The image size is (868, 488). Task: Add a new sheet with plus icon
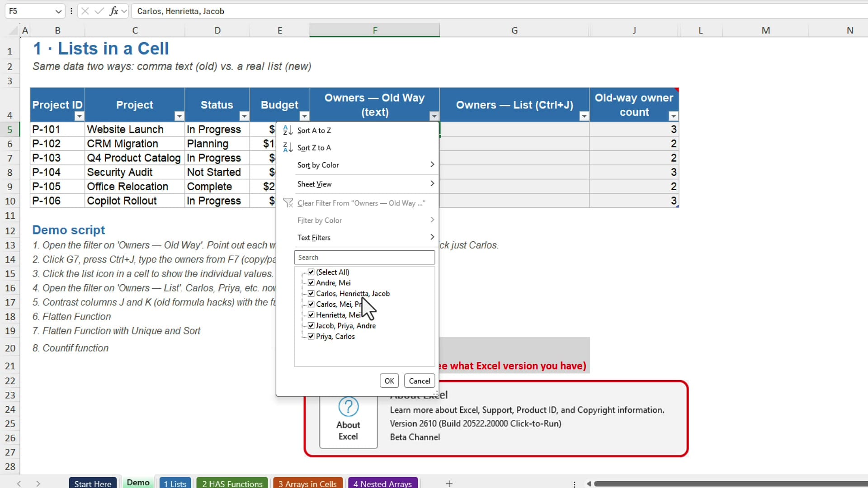449,483
